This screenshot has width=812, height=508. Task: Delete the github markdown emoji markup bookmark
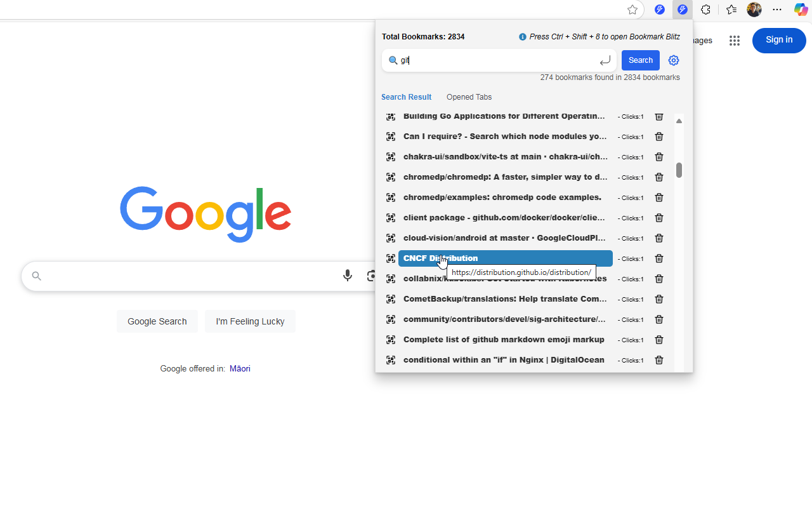[659, 340]
